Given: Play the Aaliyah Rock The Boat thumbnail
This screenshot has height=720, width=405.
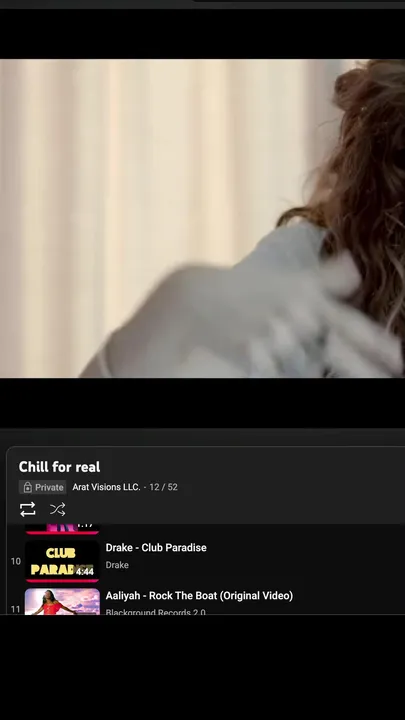Looking at the screenshot, I should (x=62, y=602).
